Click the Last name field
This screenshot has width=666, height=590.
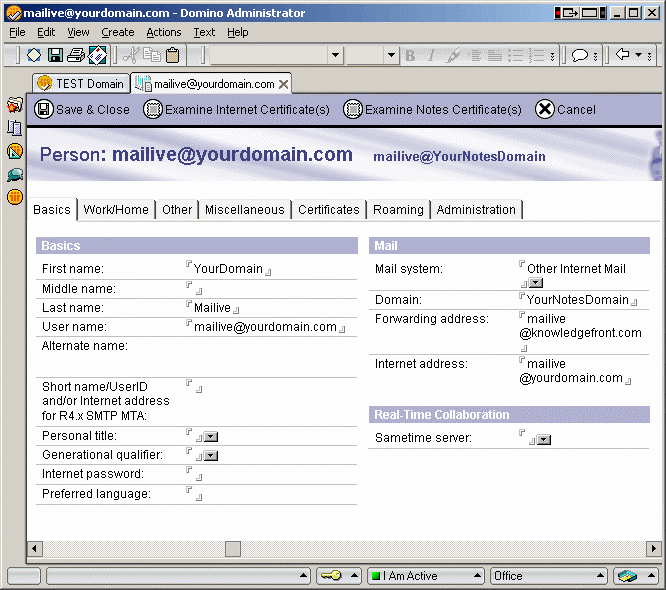click(x=212, y=308)
